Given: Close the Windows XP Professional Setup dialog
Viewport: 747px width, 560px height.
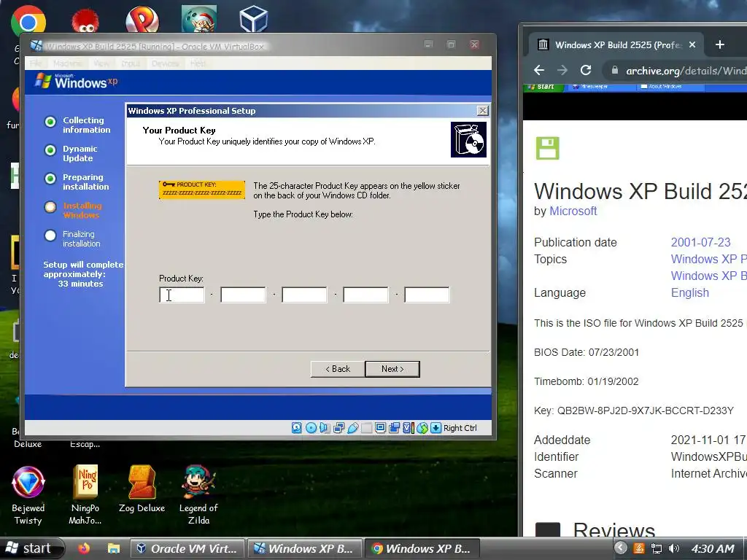Looking at the screenshot, I should [483, 111].
